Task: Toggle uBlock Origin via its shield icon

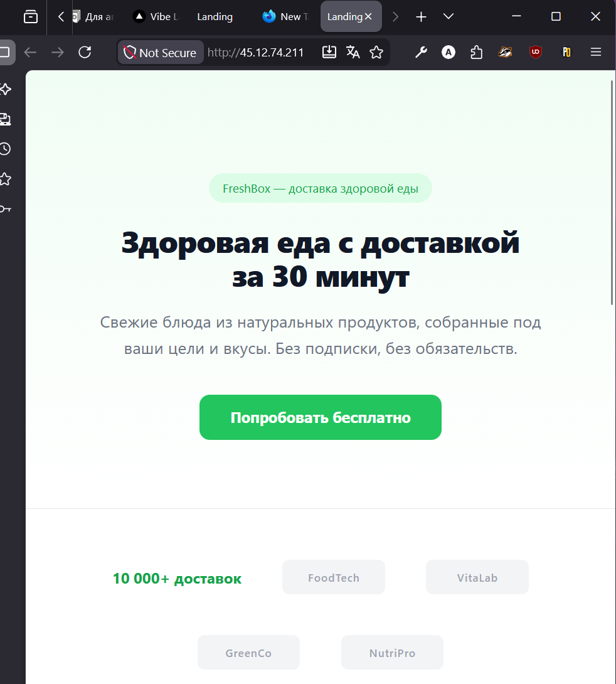Action: (x=534, y=52)
